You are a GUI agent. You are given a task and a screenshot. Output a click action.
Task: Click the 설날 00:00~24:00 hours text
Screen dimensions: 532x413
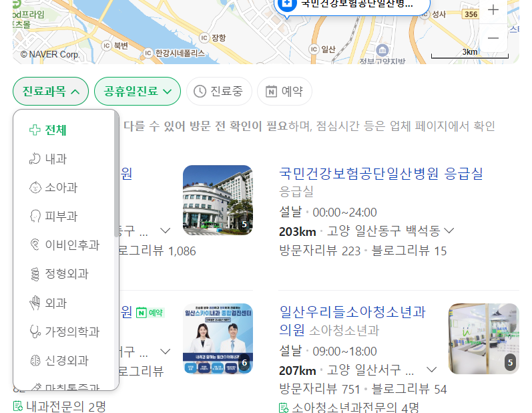(x=328, y=213)
